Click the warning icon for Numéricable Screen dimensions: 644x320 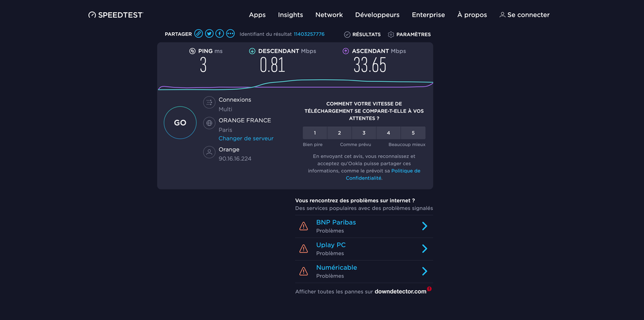coord(304,271)
